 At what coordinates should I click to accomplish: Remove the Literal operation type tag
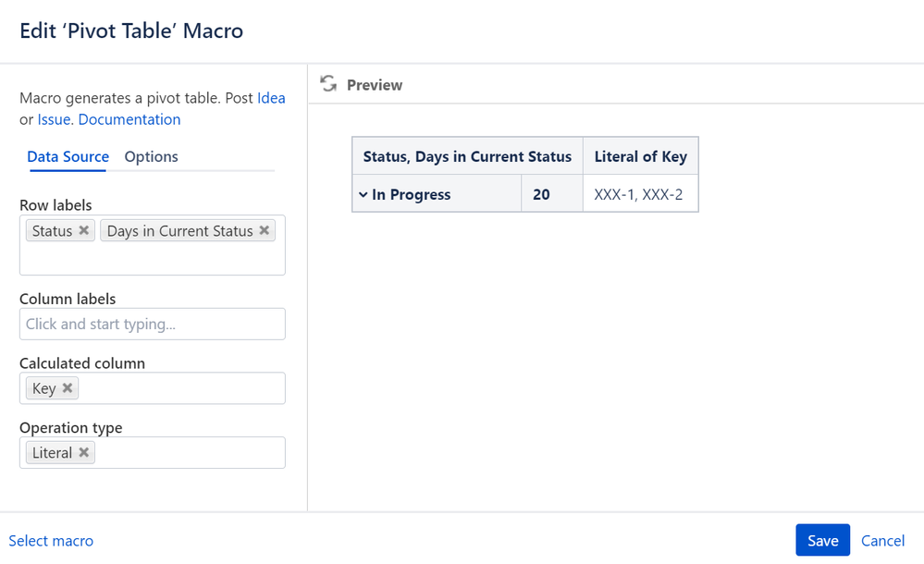(x=84, y=452)
